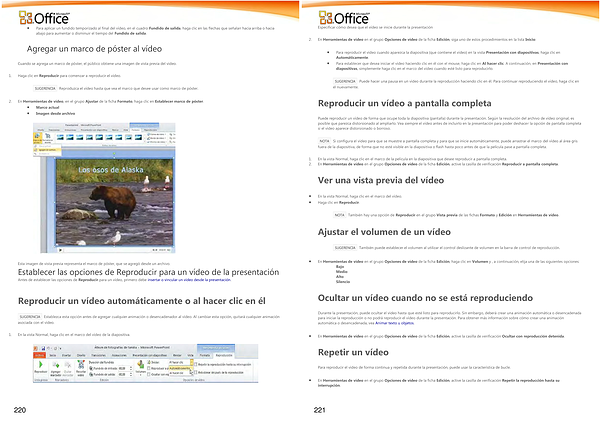Image resolution: width=600 pixels, height=424 pixels.
Task: Click the Volumen icon in the ribbon
Action: click(140, 366)
